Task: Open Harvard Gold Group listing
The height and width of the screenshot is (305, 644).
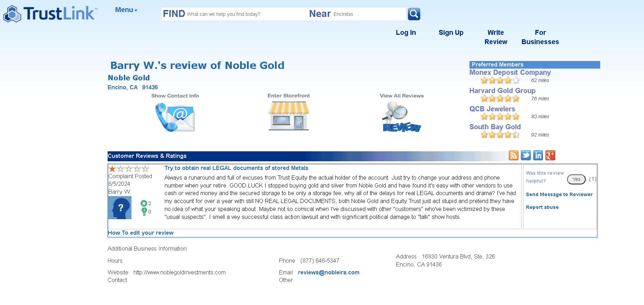Action: [502, 91]
